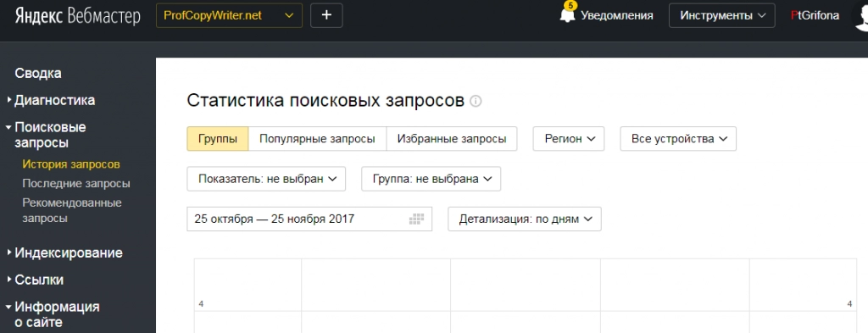
Task: Open the Все устройства dropdown
Action: coord(678,139)
